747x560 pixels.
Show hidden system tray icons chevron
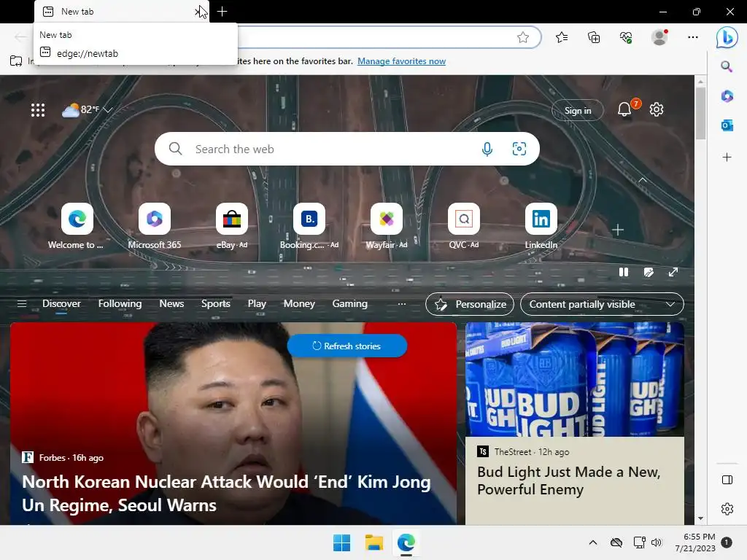point(592,542)
